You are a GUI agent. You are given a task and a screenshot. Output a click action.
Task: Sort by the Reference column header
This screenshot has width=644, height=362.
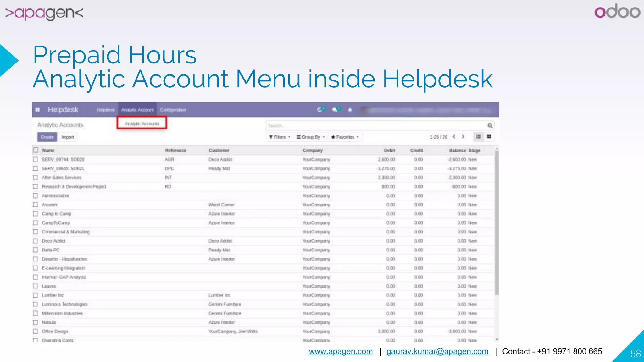[x=175, y=151]
